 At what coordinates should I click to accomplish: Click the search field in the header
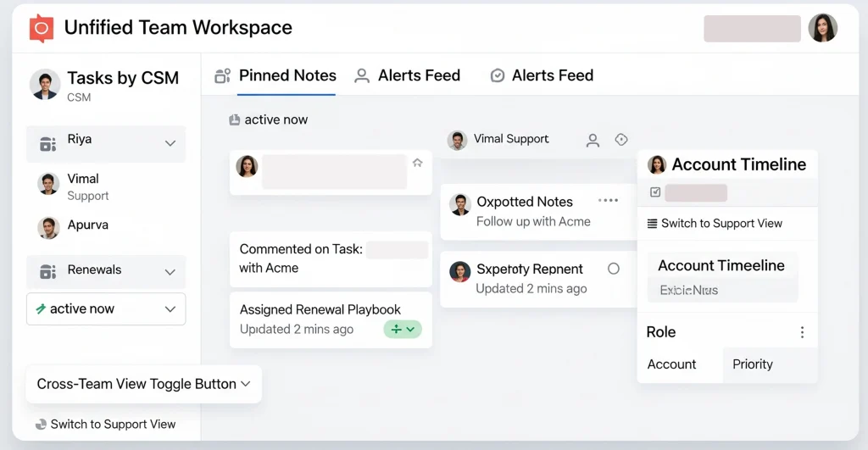point(752,28)
